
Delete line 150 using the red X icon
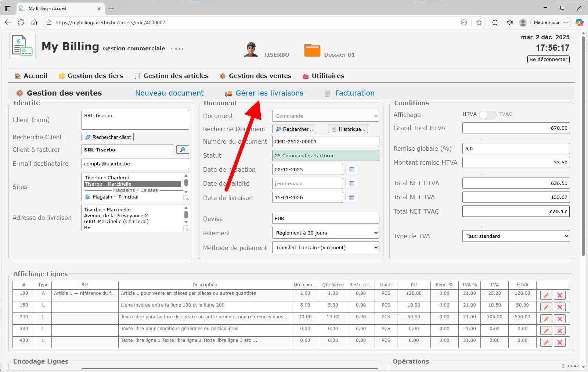tap(560, 307)
